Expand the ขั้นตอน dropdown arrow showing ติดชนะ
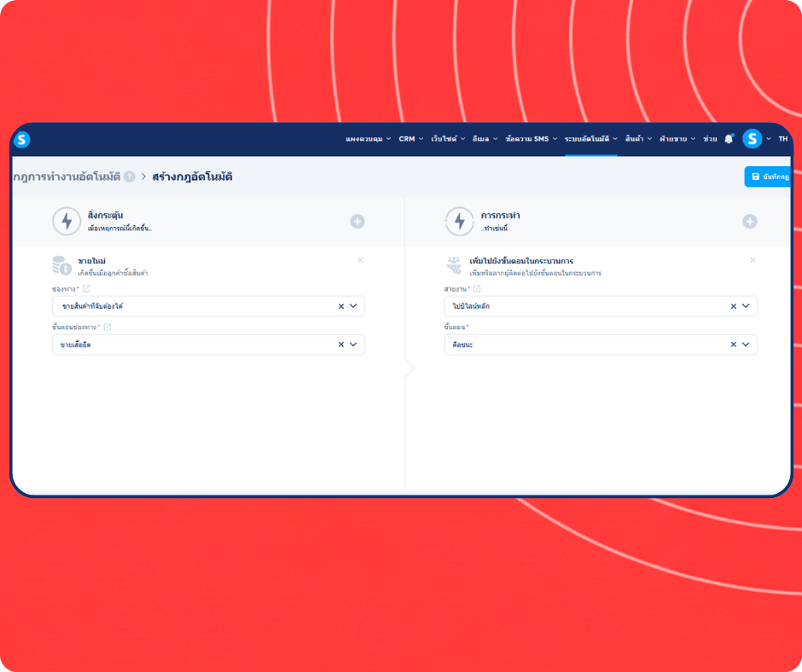The image size is (802, 672). pyautogui.click(x=745, y=345)
